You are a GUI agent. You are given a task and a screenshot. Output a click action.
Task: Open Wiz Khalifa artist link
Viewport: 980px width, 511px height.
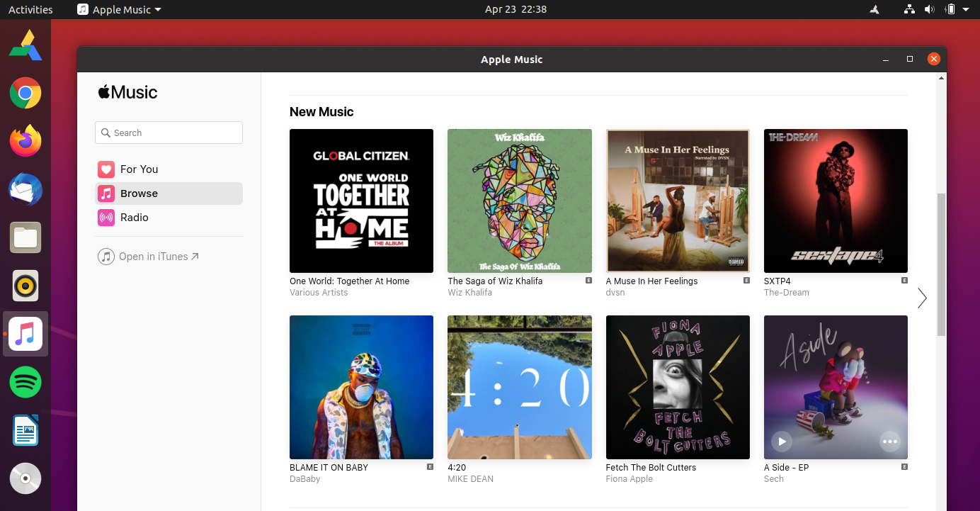tap(469, 293)
